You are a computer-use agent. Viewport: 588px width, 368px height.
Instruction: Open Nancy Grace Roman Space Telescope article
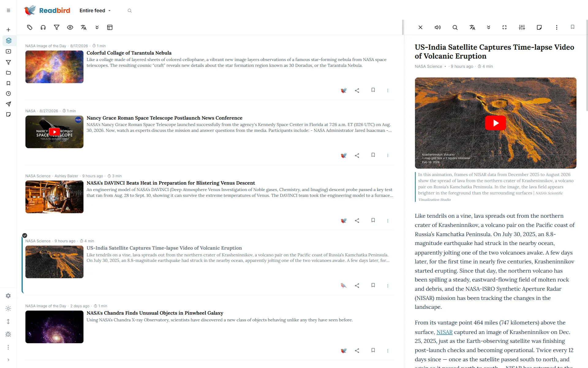point(164,118)
